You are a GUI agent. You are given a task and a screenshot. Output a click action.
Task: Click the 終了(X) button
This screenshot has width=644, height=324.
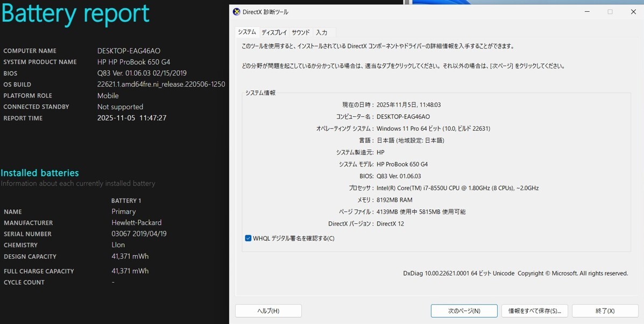605,311
